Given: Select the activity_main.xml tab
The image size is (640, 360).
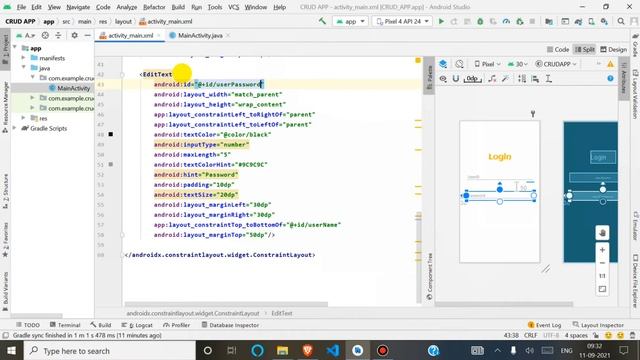Looking at the screenshot, I should [x=130, y=36].
